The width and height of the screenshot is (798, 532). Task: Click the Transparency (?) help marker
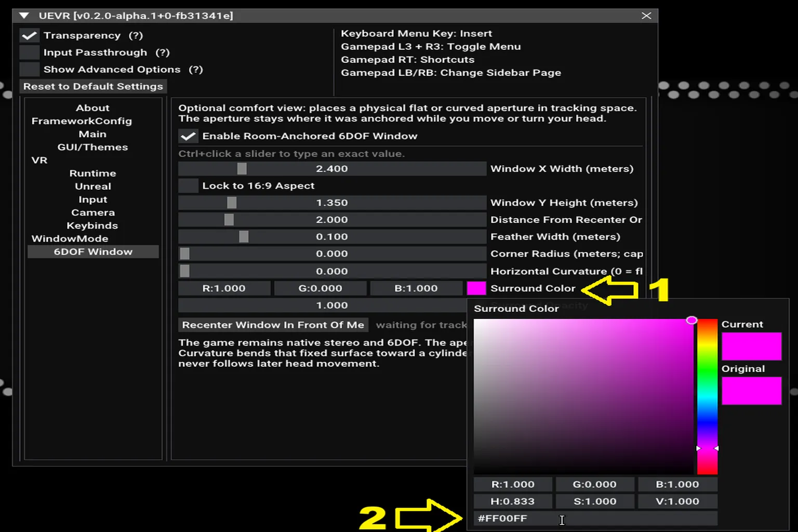click(x=136, y=35)
